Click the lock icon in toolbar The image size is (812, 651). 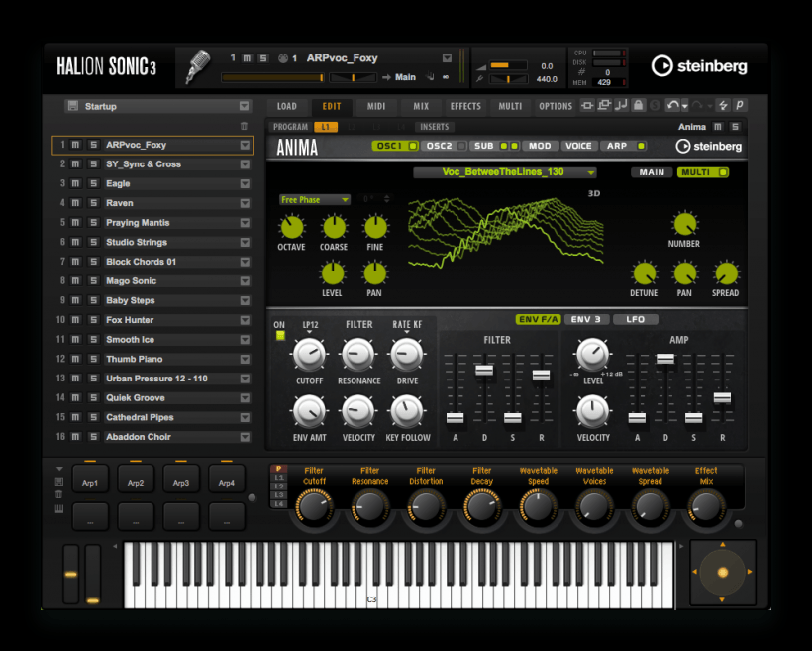638,106
